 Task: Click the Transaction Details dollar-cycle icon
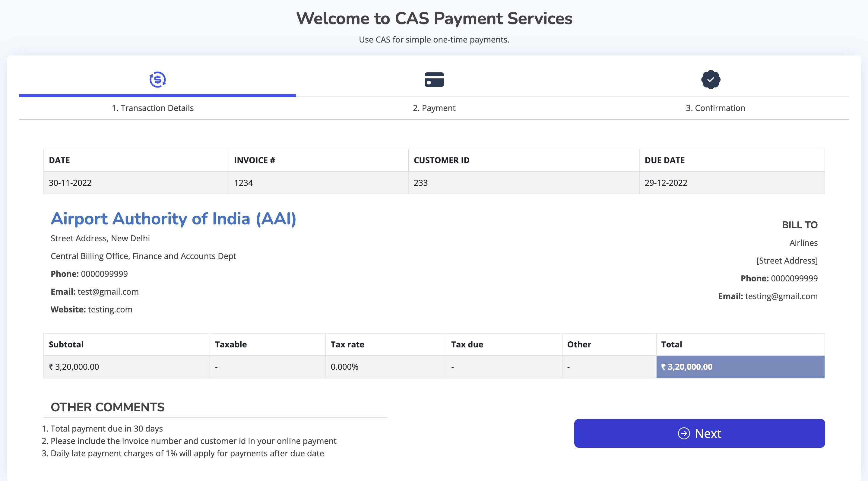click(x=157, y=80)
